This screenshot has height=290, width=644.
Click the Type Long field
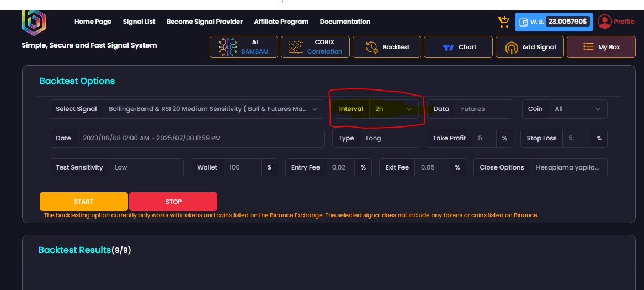click(x=389, y=138)
